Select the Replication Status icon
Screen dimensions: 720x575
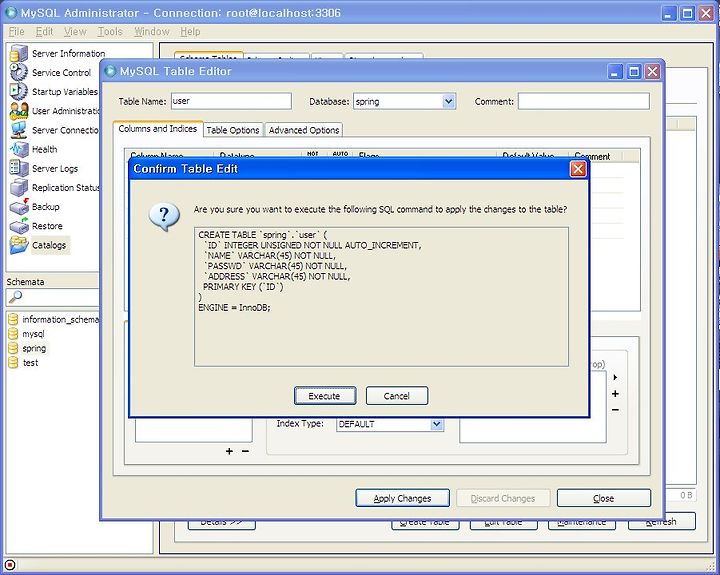point(19,187)
